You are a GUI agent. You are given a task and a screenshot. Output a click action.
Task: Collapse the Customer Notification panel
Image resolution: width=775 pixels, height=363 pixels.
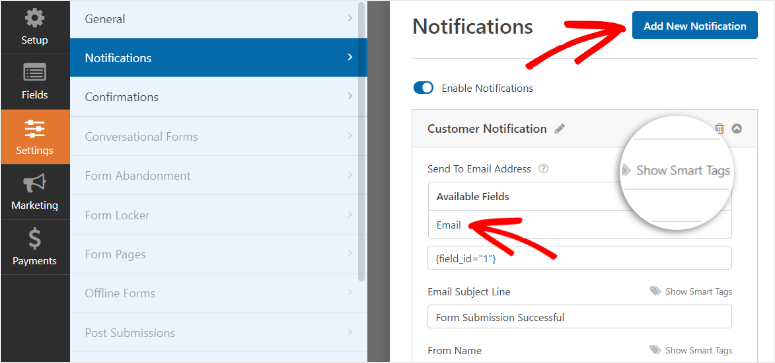point(737,129)
